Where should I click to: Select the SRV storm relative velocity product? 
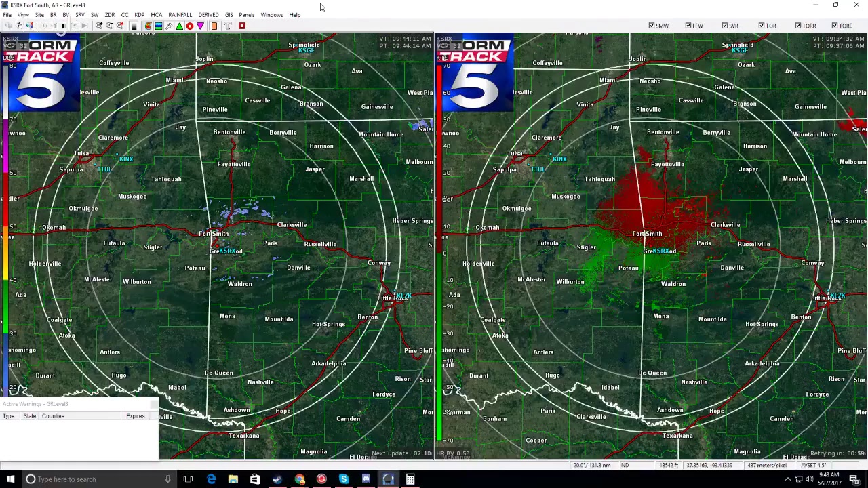[x=80, y=15]
